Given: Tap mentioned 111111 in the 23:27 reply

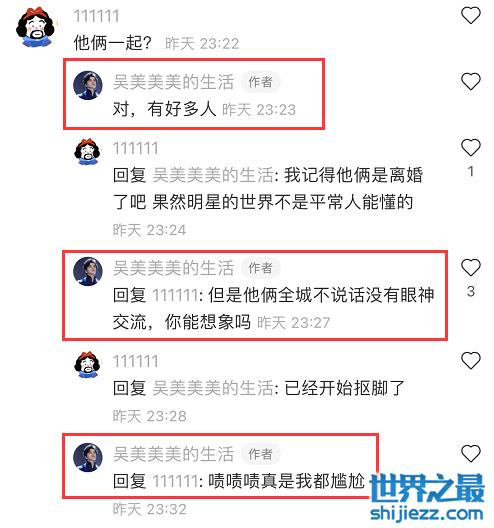Looking at the screenshot, I should [x=175, y=295].
